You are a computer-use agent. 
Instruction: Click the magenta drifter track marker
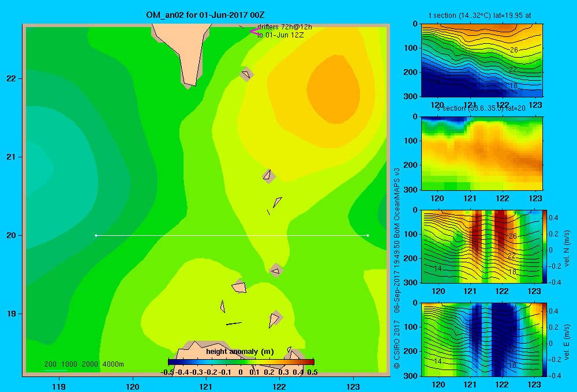pyautogui.click(x=255, y=32)
